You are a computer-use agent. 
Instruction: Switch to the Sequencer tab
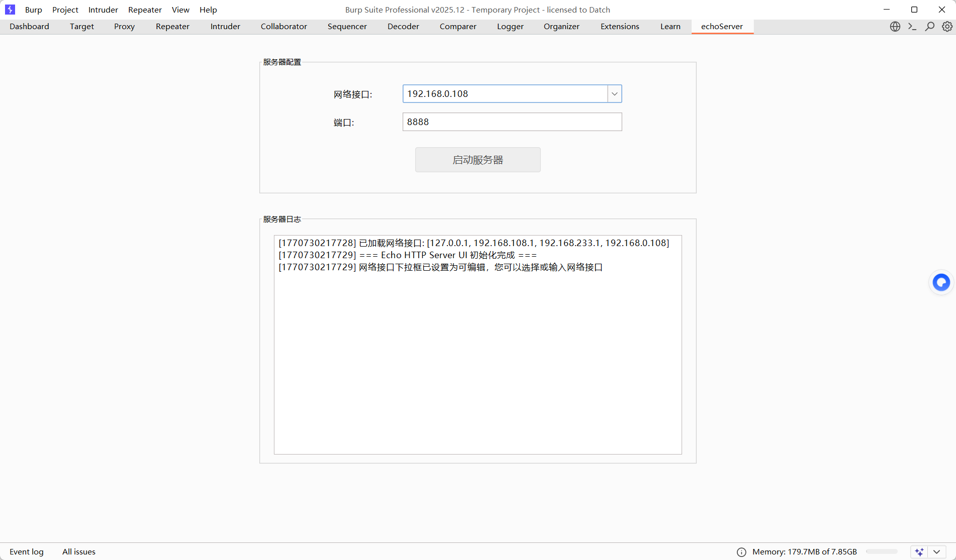click(x=347, y=27)
